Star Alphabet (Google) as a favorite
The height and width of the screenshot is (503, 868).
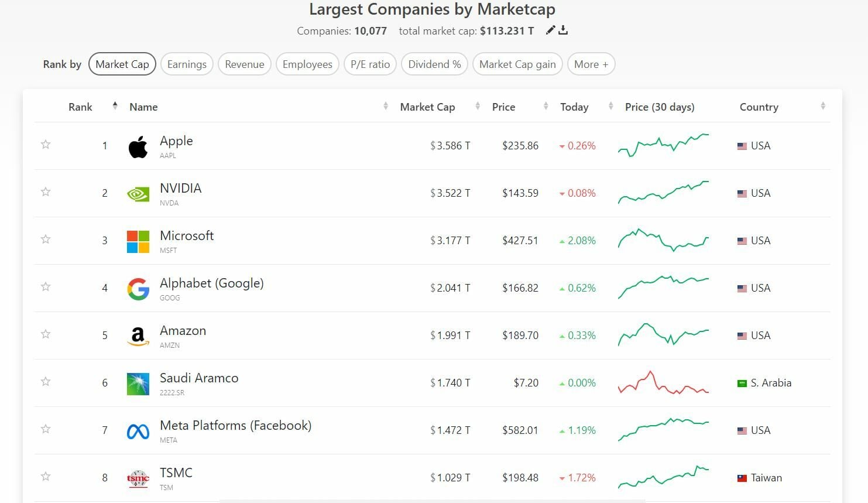click(46, 287)
